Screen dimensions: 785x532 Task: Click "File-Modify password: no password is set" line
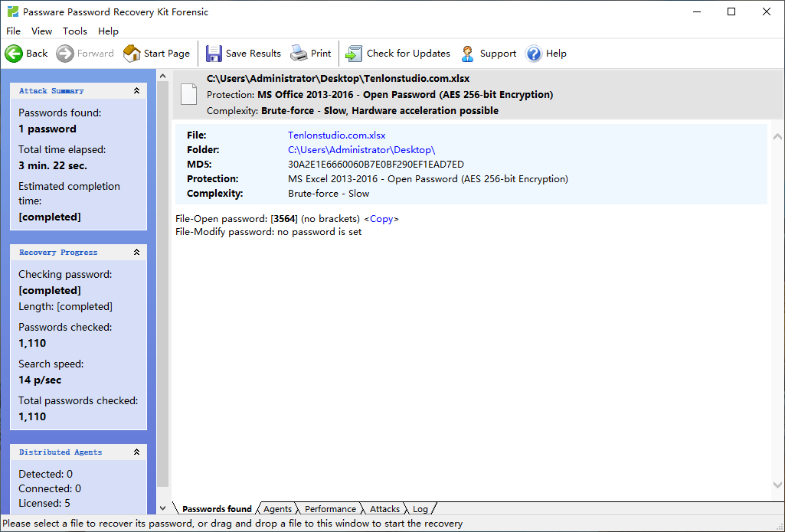pyautogui.click(x=268, y=232)
